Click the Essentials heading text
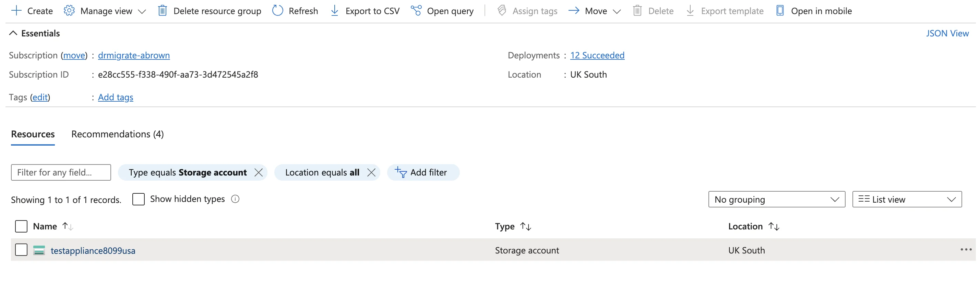Image resolution: width=980 pixels, height=283 pixels. [40, 33]
